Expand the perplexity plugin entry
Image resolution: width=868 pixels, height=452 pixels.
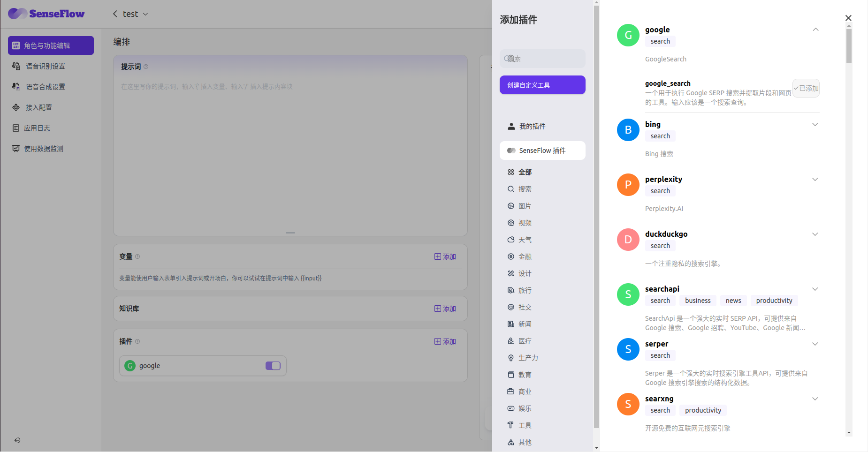coord(815,179)
